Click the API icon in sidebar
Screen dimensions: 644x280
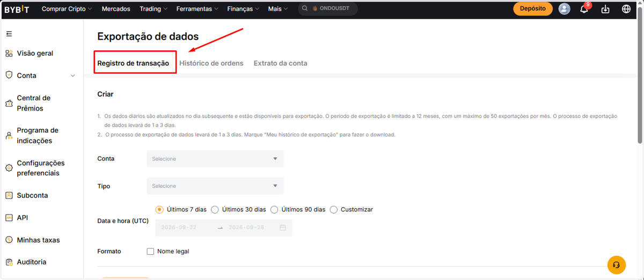[9, 218]
